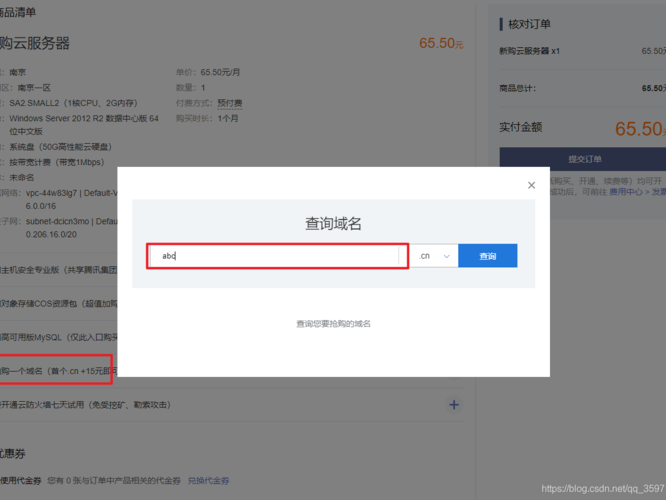
Task: Close the domain query dialog
Action: click(x=531, y=185)
